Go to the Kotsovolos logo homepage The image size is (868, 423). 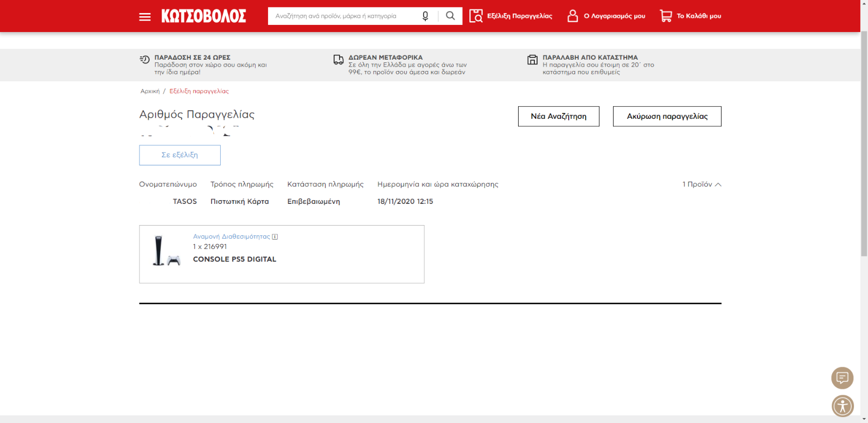[x=203, y=16]
